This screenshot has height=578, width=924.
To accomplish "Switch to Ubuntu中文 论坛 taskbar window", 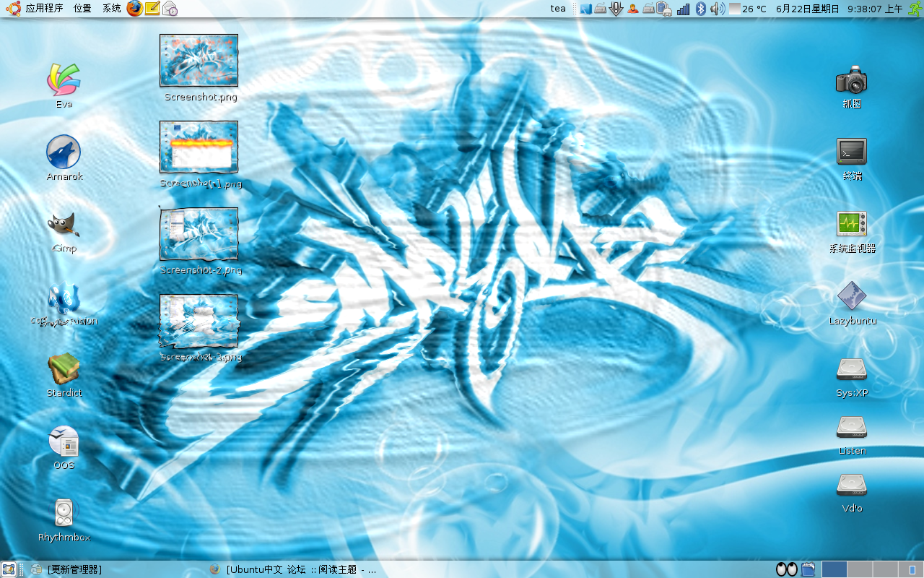I will pos(293,569).
